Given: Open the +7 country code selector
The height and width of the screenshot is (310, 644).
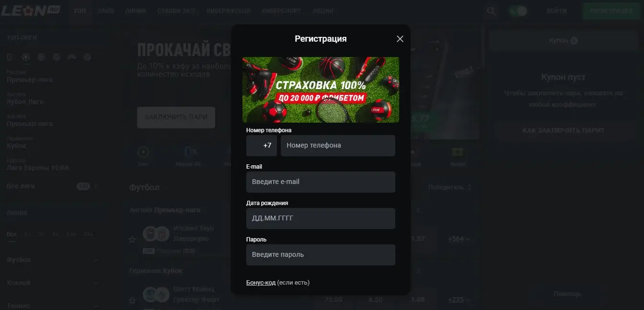Looking at the screenshot, I should point(262,145).
